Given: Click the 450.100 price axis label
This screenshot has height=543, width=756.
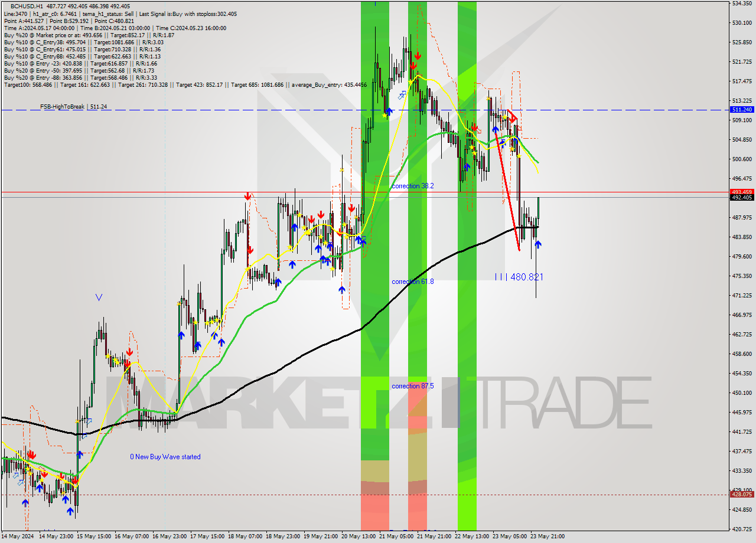Looking at the screenshot, I should (x=742, y=392).
